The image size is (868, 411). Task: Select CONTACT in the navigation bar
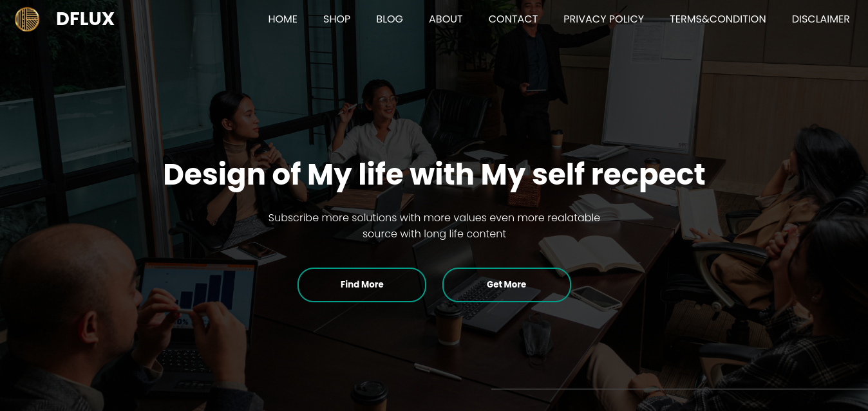point(513,19)
